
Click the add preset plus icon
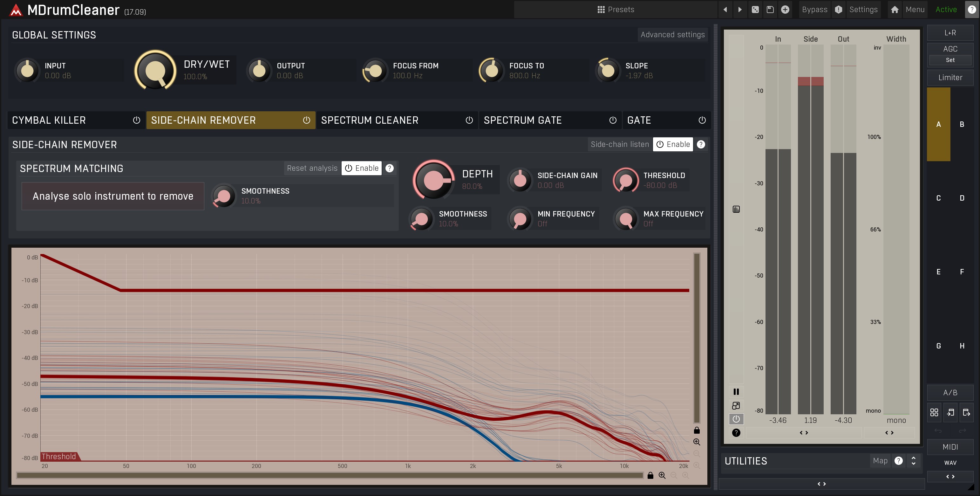[x=785, y=10]
